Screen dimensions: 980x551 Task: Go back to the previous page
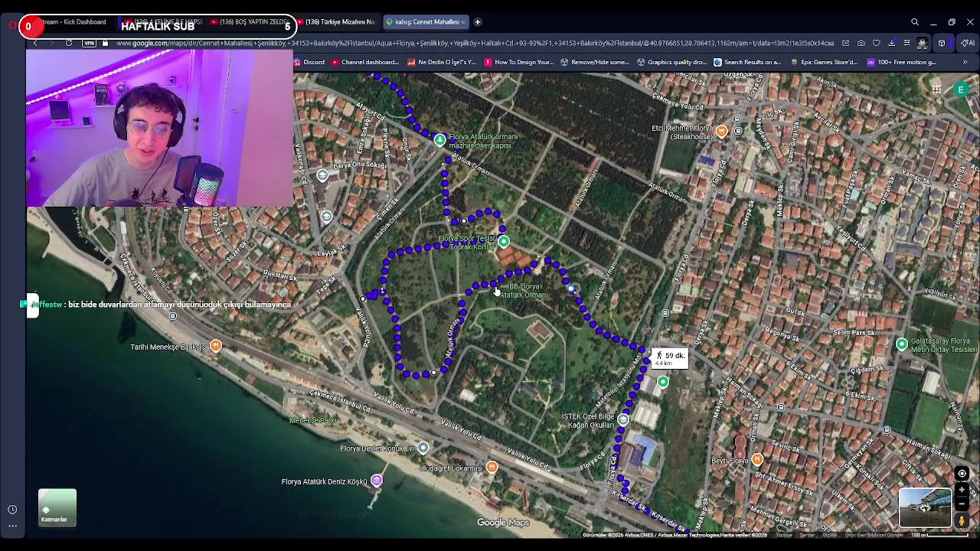35,43
